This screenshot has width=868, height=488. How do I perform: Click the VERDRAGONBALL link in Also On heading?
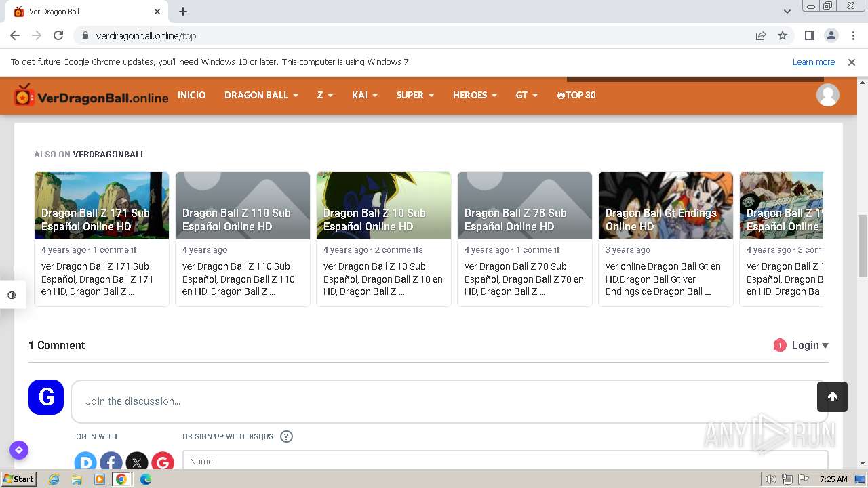108,154
